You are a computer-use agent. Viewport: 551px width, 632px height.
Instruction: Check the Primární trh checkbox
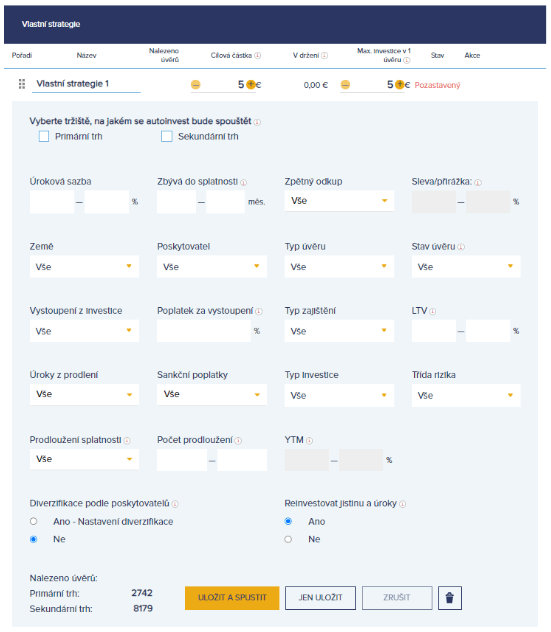pyautogui.click(x=44, y=136)
